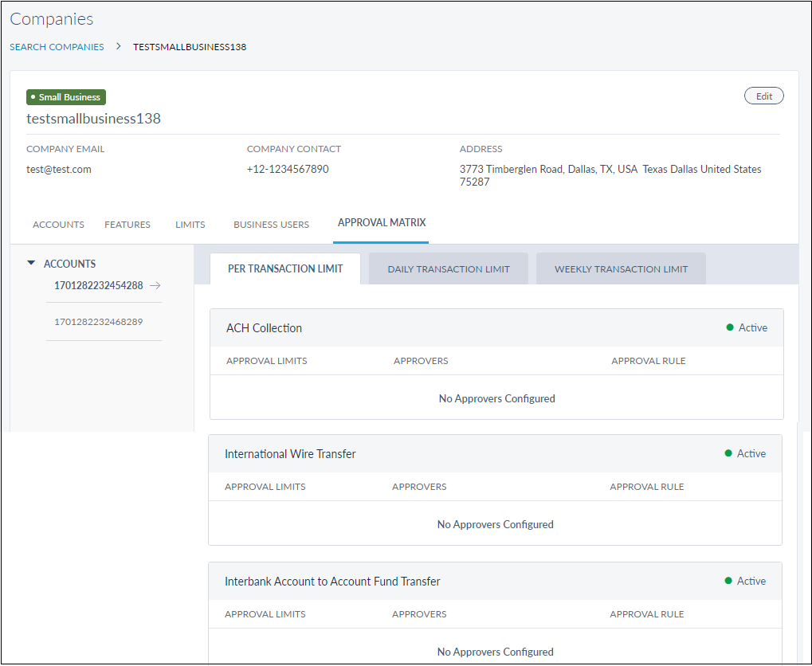This screenshot has width=812, height=666.
Task: Click the Small Business badge
Action: pyautogui.click(x=66, y=97)
